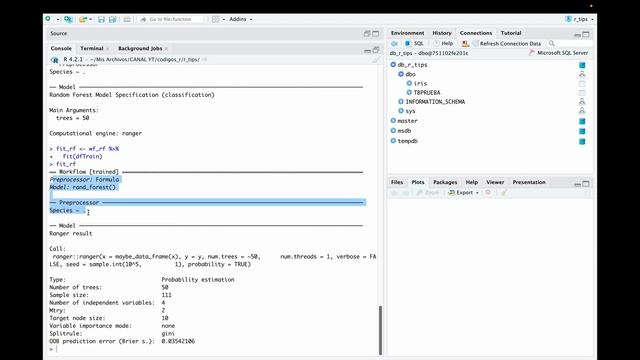Open the Packages tab
This screenshot has width=640, height=360.
coord(445,182)
